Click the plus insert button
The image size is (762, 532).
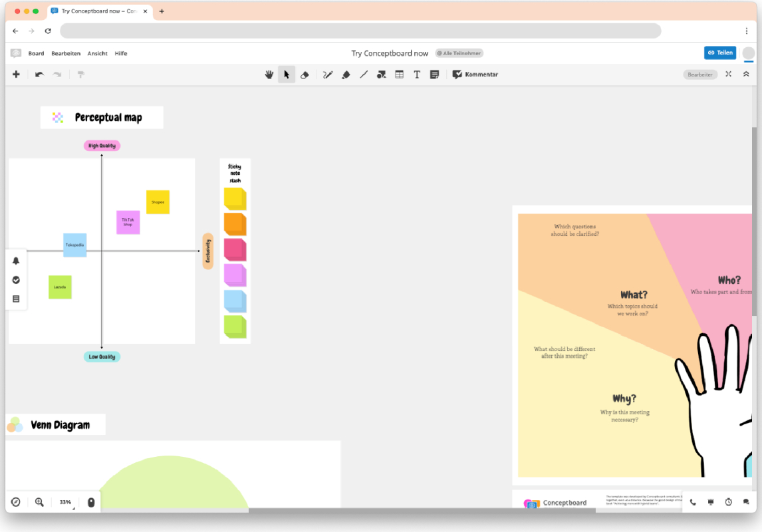16,74
